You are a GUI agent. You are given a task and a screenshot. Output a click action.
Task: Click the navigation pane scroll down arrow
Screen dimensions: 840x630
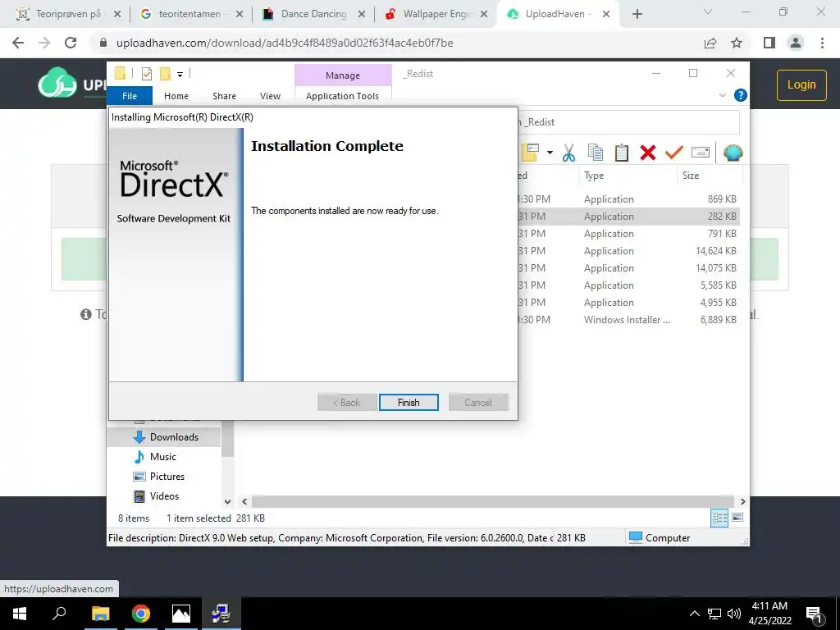pyautogui.click(x=227, y=502)
